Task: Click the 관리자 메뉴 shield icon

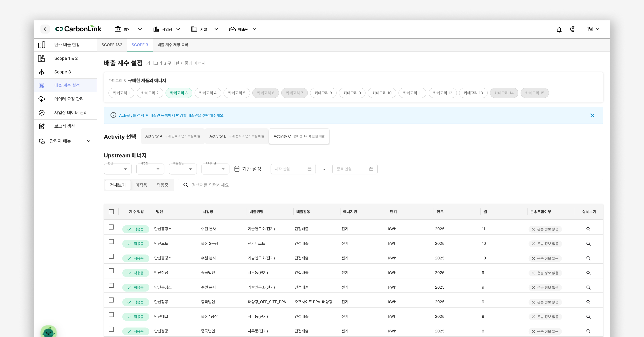Action: (42, 141)
